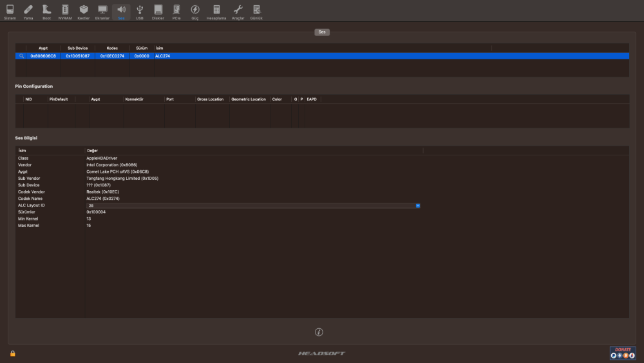The image size is (644, 363).
Task: Open the Güç power toolbar section
Action: pyautogui.click(x=194, y=12)
